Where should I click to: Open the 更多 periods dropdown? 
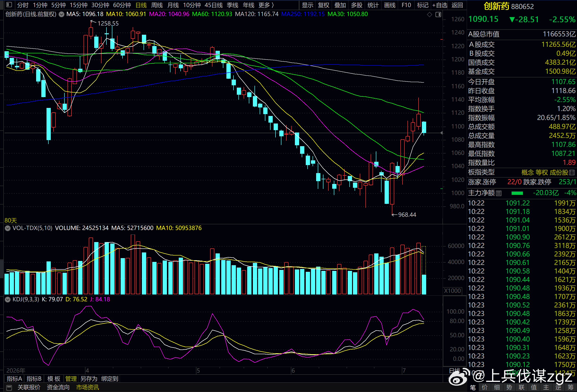pyautogui.click(x=266, y=5)
